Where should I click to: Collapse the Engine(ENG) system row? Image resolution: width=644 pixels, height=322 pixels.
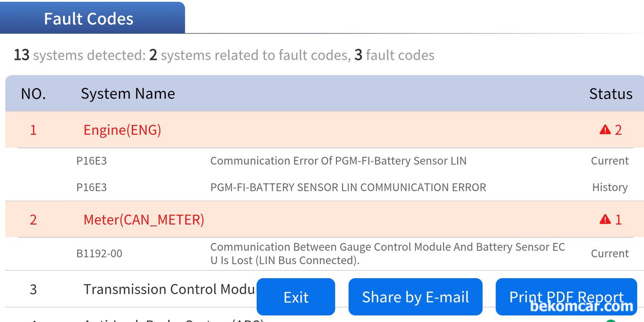pos(122,130)
